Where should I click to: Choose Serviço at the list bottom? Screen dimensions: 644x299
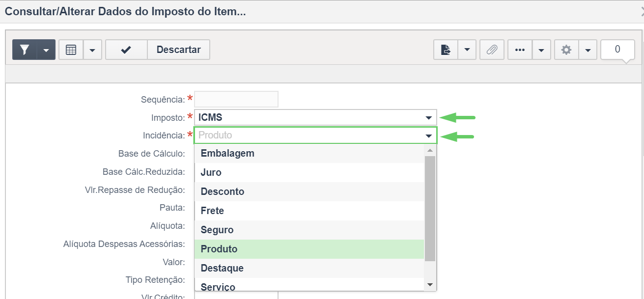click(x=309, y=285)
